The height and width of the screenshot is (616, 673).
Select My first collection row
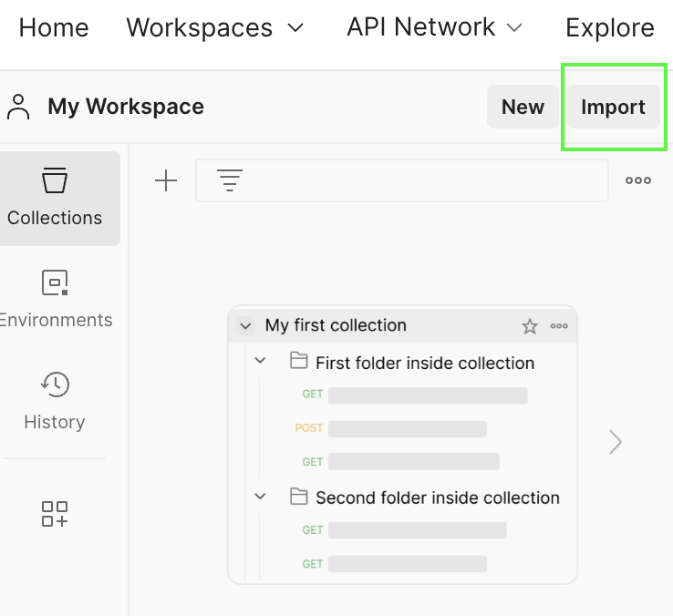click(402, 326)
